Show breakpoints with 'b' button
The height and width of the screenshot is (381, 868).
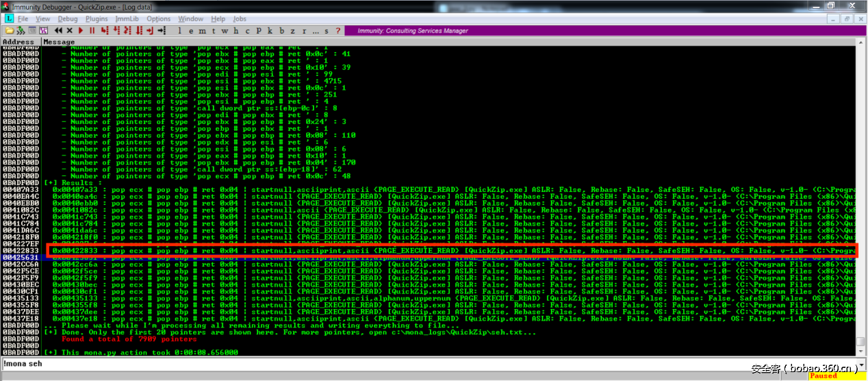pyautogui.click(x=281, y=31)
